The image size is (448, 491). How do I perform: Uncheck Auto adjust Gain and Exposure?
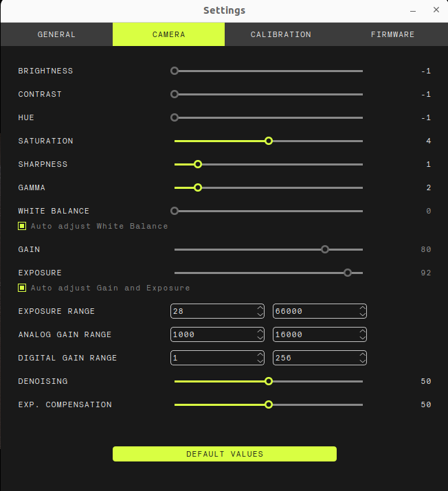pyautogui.click(x=22, y=288)
